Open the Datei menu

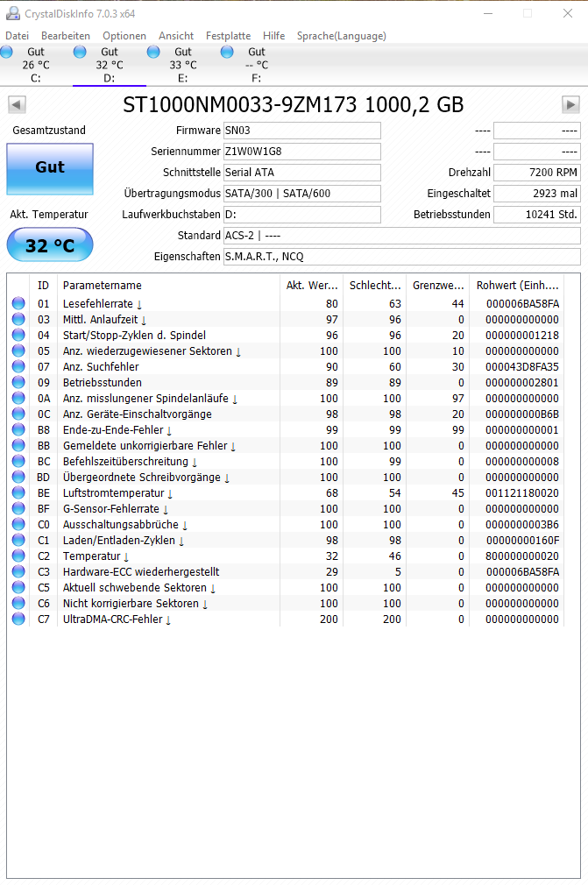pyautogui.click(x=17, y=36)
